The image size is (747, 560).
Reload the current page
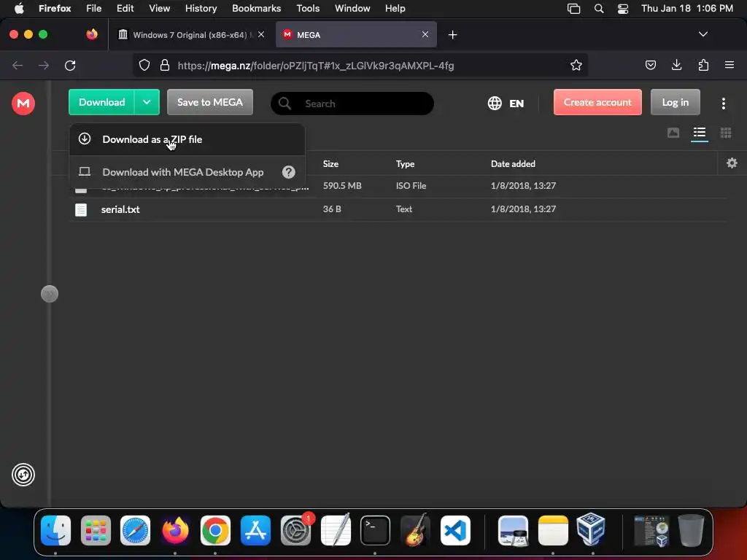click(70, 65)
